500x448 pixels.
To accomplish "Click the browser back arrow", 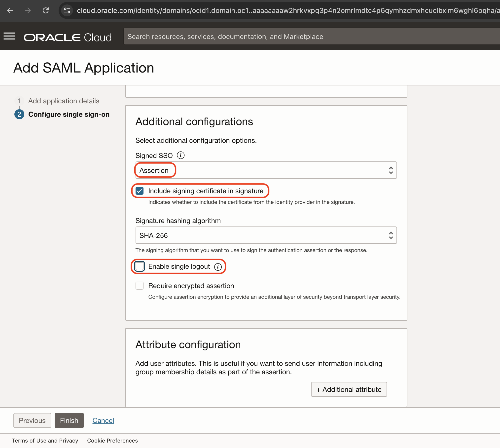I will point(10,10).
